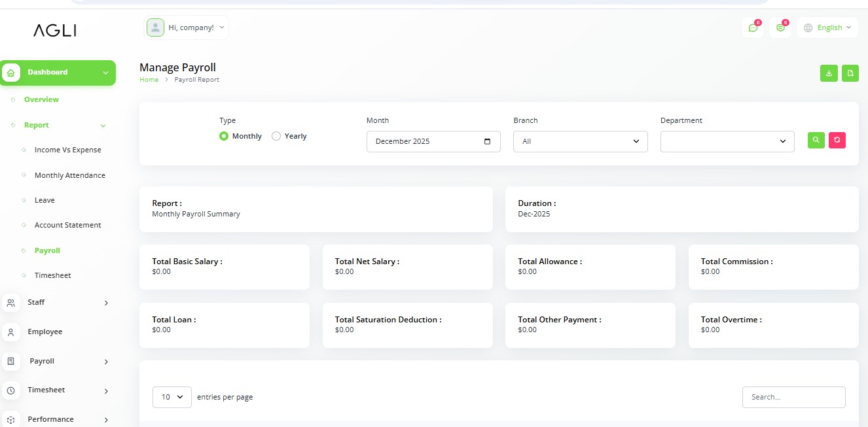Open the notifications comment icon
The height and width of the screenshot is (427, 868).
780,27
